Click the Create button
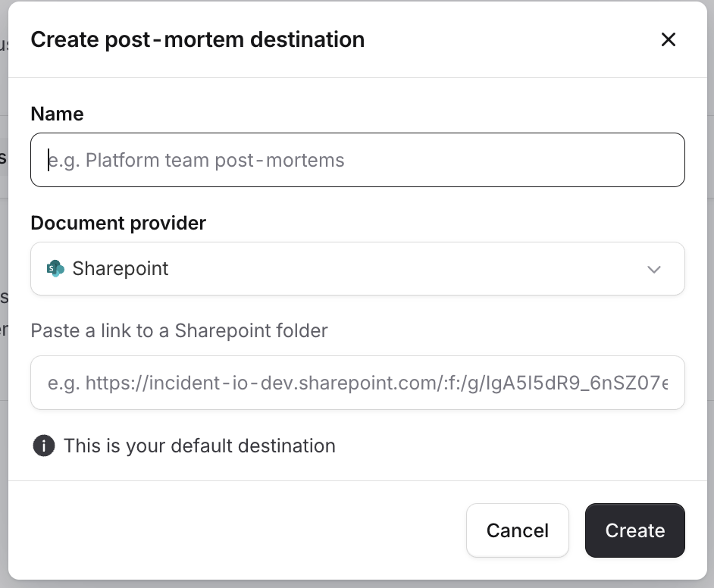 coord(634,530)
